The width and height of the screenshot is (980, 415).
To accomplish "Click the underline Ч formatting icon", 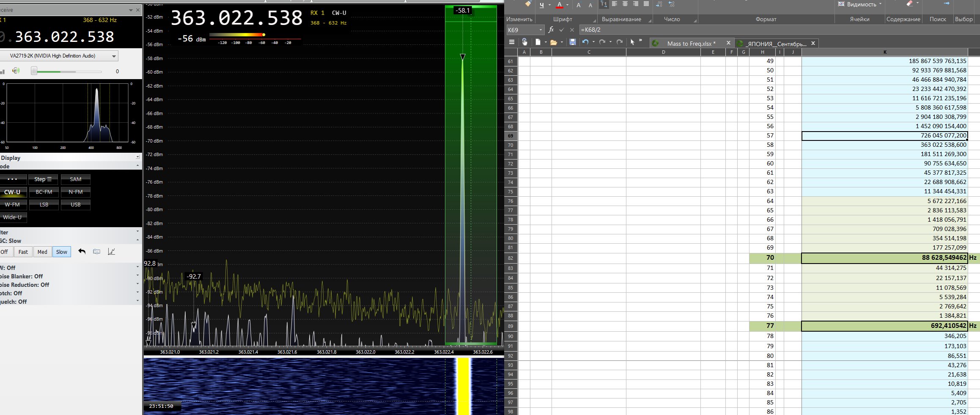I will pos(542,5).
